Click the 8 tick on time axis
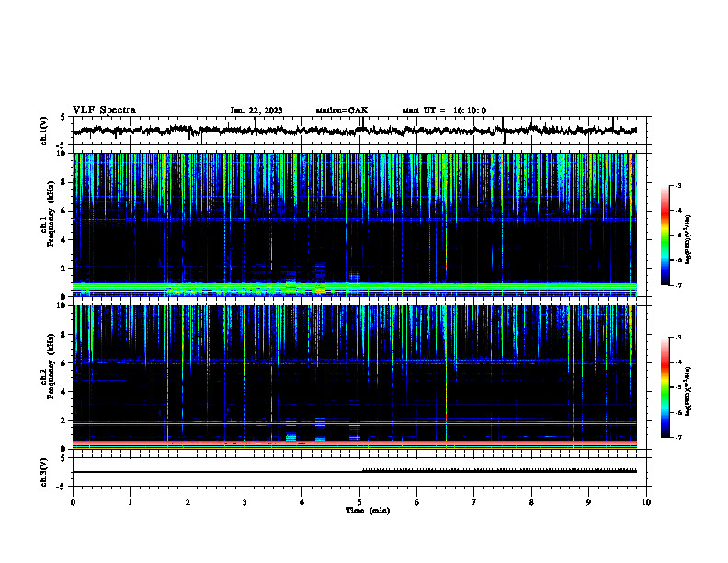The width and height of the screenshot is (728, 563). pyautogui.click(x=531, y=502)
